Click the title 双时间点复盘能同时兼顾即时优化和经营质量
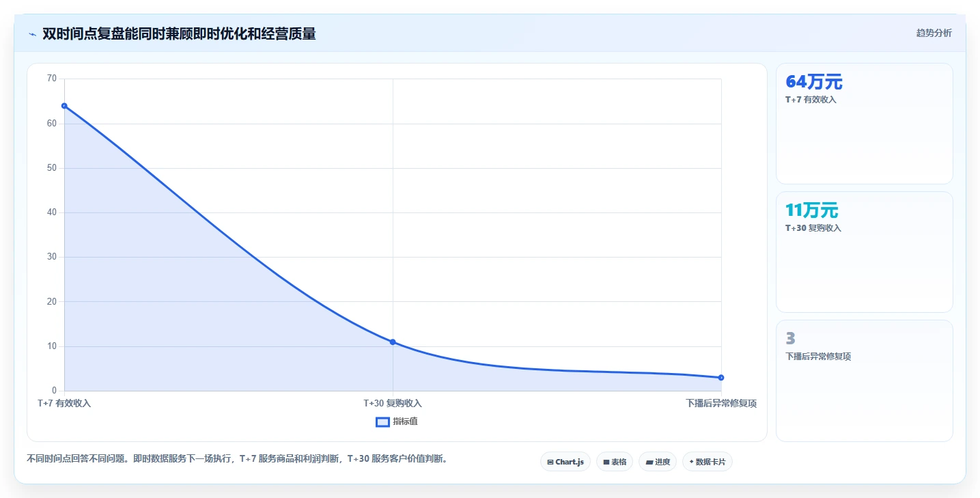This screenshot has height=498, width=980. coord(179,34)
